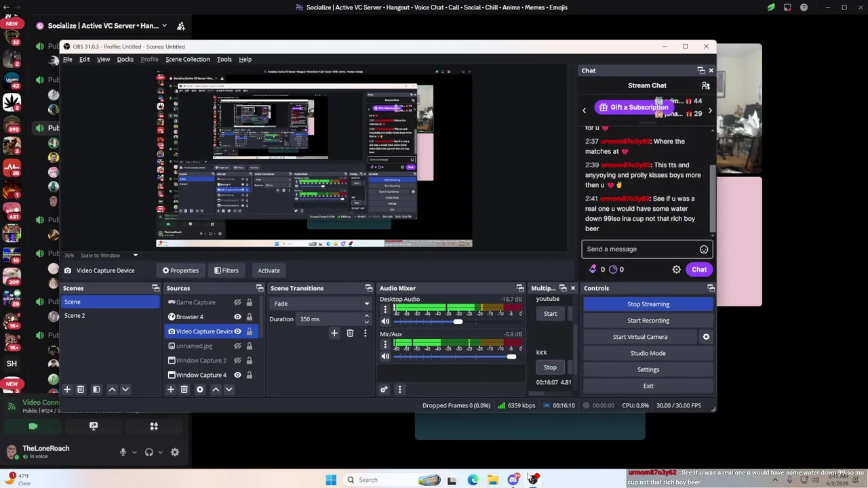
Task: Open the Audio Mixer three-dot menu at bottom
Action: point(399,390)
